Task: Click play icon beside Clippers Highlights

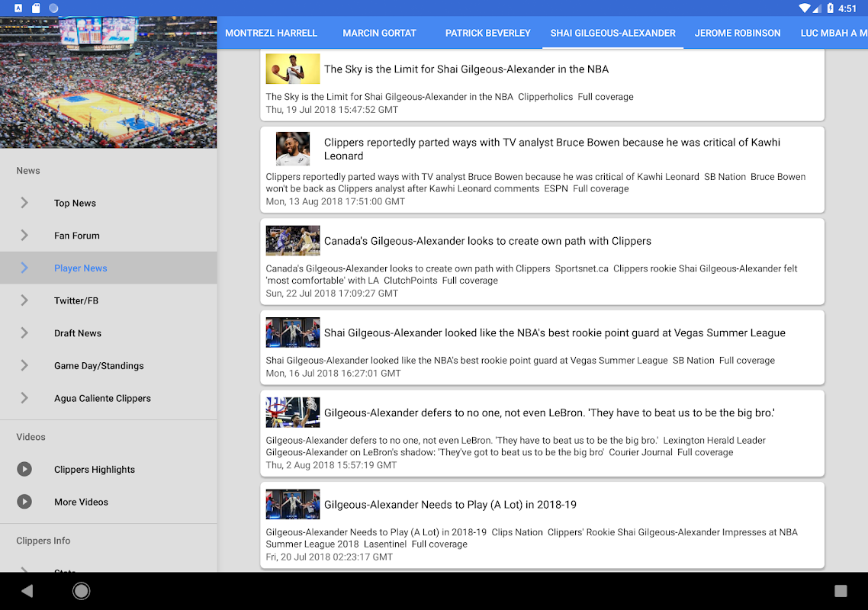Action: click(x=24, y=469)
